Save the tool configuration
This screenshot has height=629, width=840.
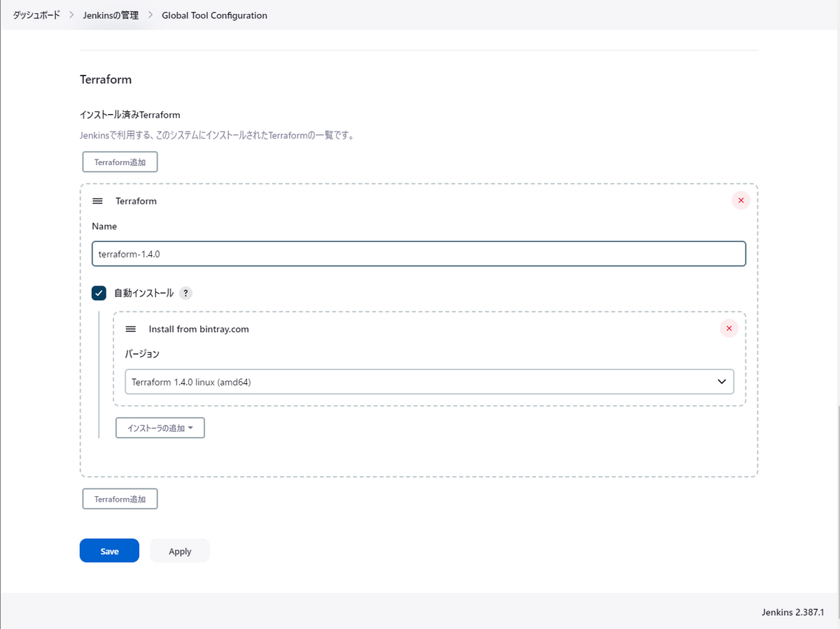[109, 551]
